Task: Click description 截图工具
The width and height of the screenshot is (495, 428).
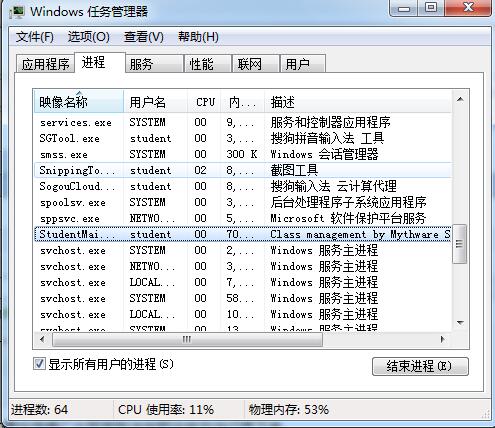Action: pyautogui.click(x=294, y=170)
